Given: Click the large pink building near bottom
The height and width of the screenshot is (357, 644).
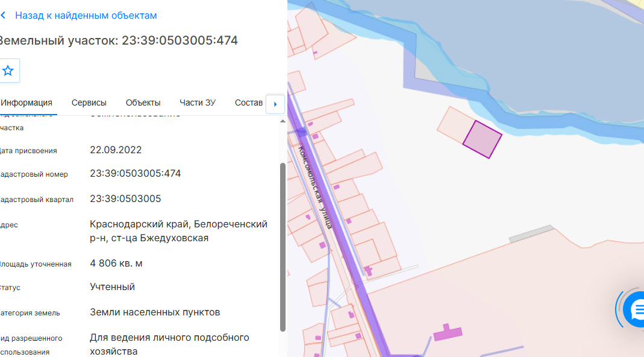Looking at the screenshot, I should point(448,332).
